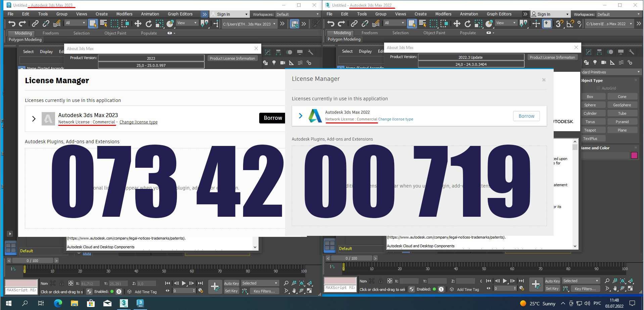This screenshot has height=310, width=644.
Task: Click magenta object color swatch
Action: coord(634,155)
